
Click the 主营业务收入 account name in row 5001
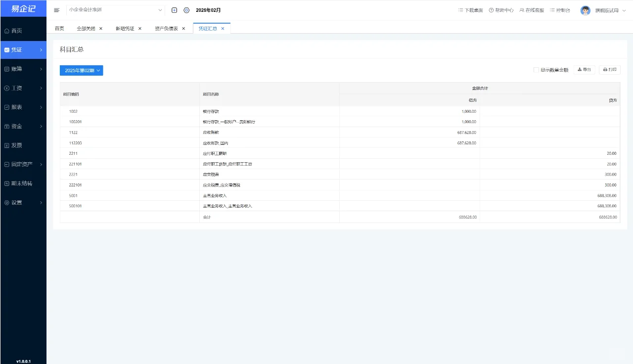215,195
